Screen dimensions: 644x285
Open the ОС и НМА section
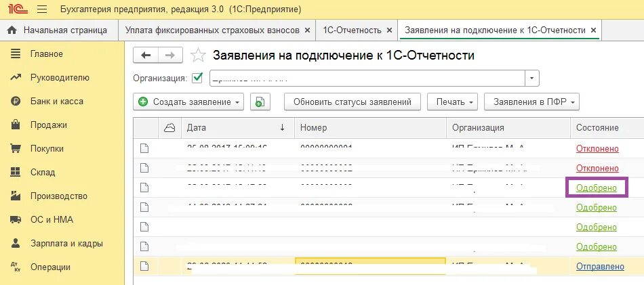(52, 219)
